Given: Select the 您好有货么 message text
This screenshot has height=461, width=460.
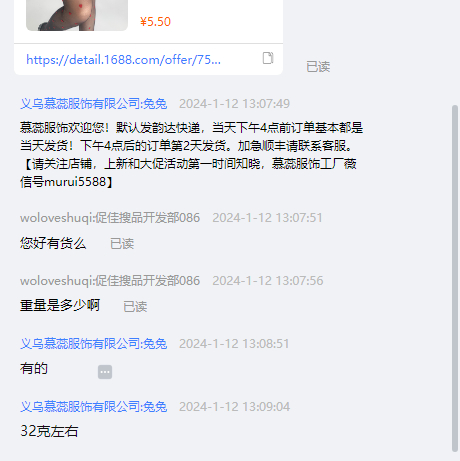Looking at the screenshot, I should 53,243.
